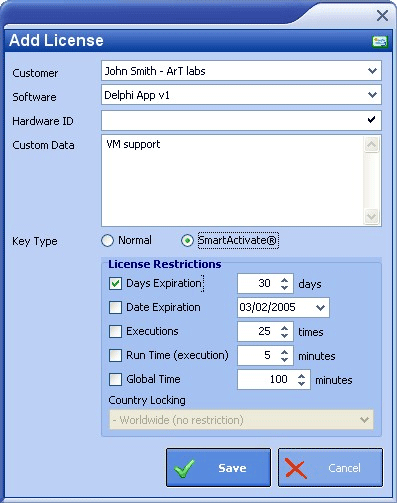This screenshot has width=397, height=503.
Task: Click the Custom Data label
Action: coord(43,145)
